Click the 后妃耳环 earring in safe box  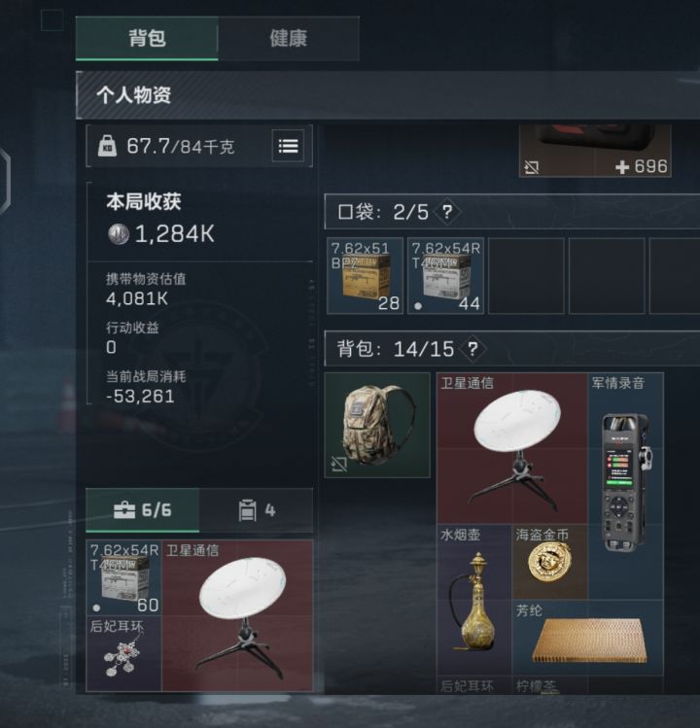click(123, 654)
